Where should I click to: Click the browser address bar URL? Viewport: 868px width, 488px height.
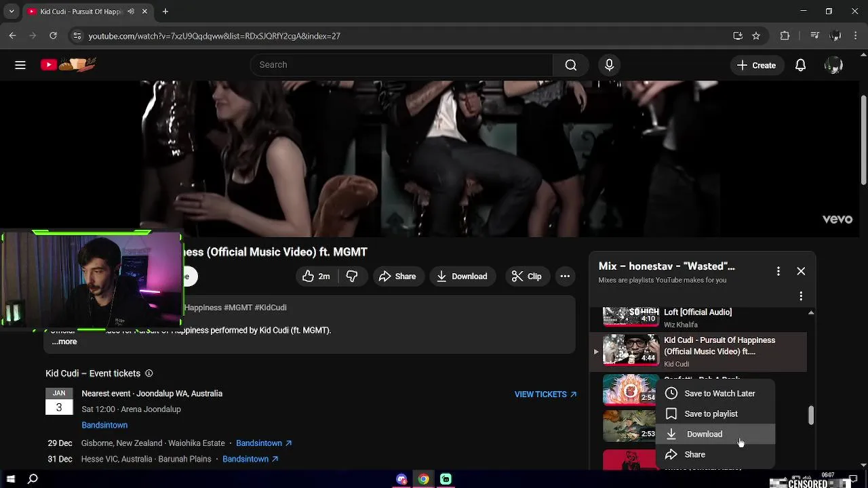click(214, 36)
